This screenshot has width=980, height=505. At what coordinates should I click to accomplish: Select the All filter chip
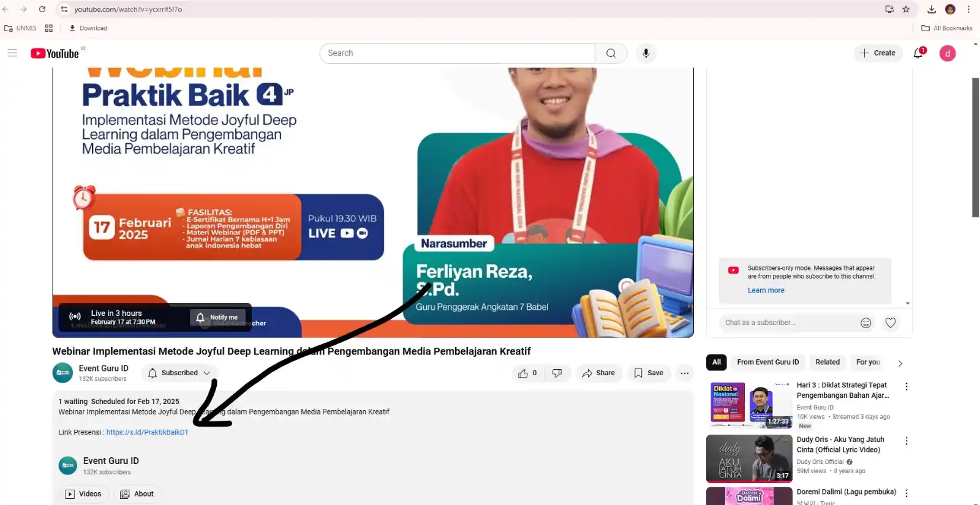[716, 362]
